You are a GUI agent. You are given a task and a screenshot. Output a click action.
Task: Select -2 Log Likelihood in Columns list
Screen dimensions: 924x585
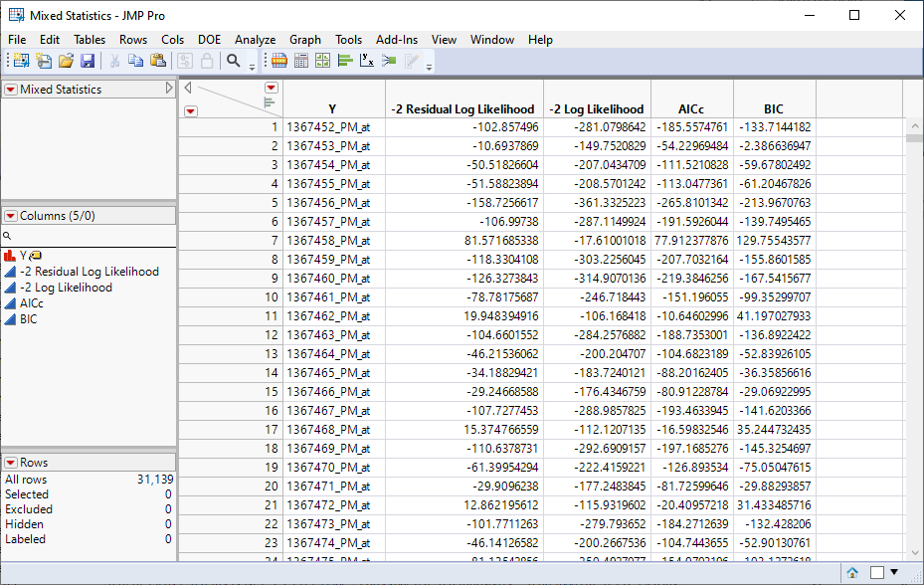click(x=66, y=288)
